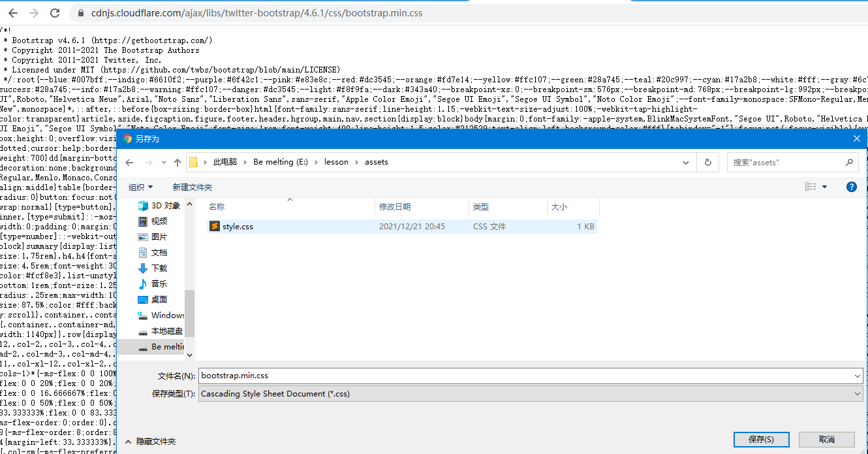868x454 pixels.
Task: Select 桌面 in navigation pane
Action: (159, 299)
